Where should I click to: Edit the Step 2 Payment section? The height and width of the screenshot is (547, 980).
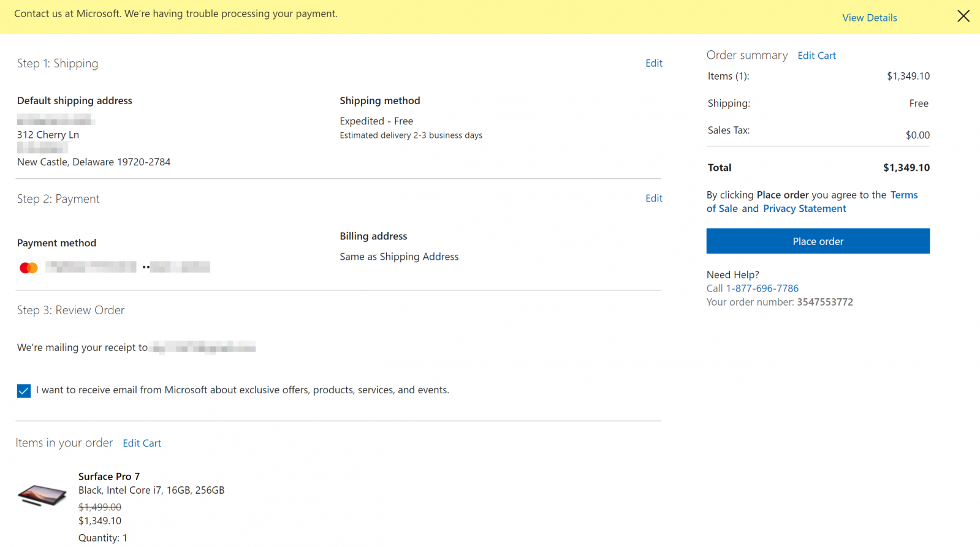click(x=653, y=198)
